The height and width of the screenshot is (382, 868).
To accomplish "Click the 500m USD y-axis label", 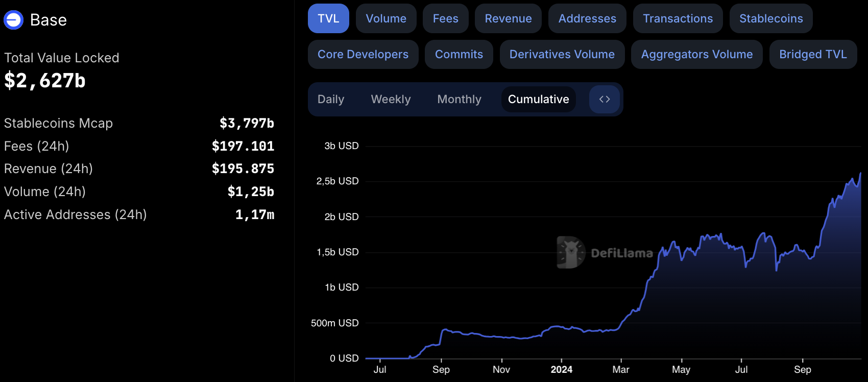I will [x=335, y=323].
